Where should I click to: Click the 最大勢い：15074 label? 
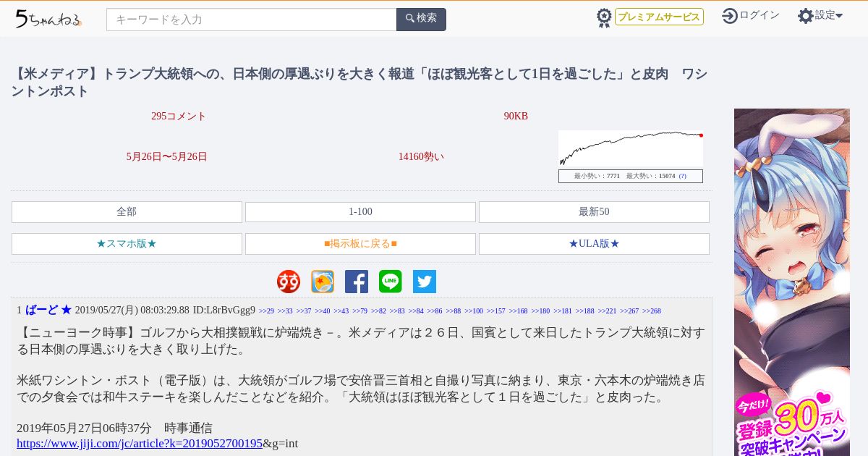click(650, 176)
